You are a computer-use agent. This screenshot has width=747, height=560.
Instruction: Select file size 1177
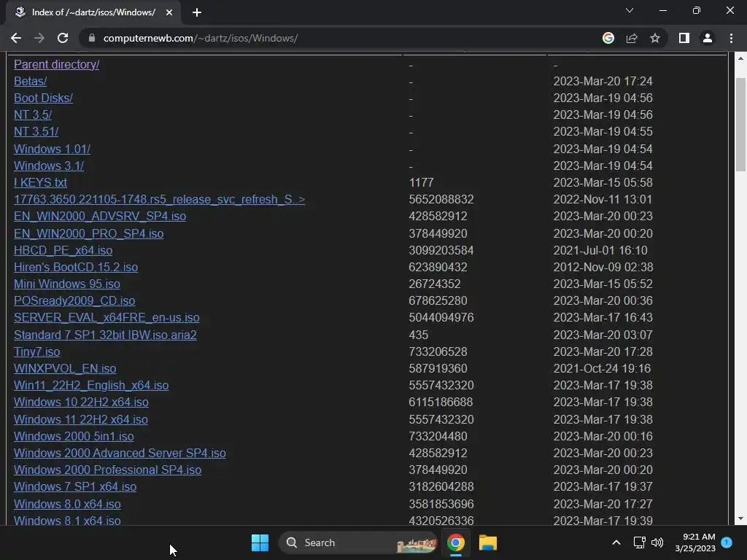pyautogui.click(x=421, y=182)
